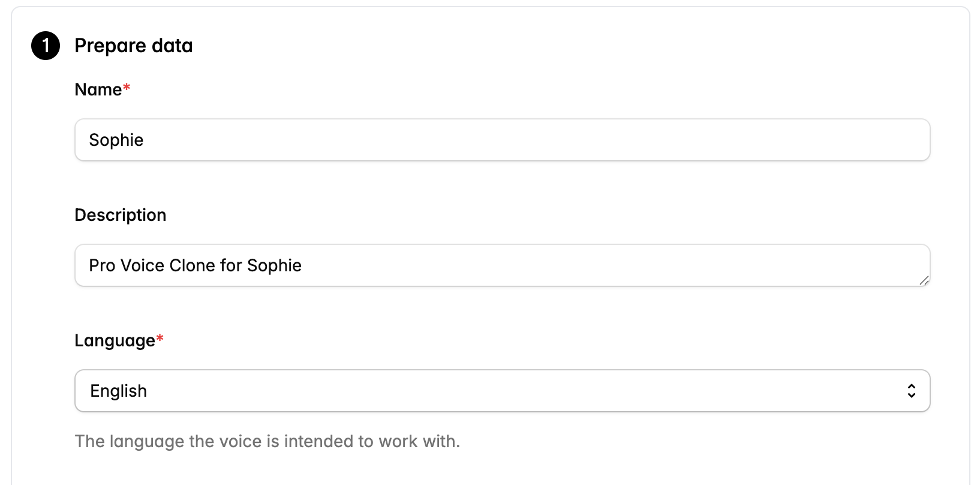
Task: Grab the Description textarea resize handle
Action: tap(924, 280)
